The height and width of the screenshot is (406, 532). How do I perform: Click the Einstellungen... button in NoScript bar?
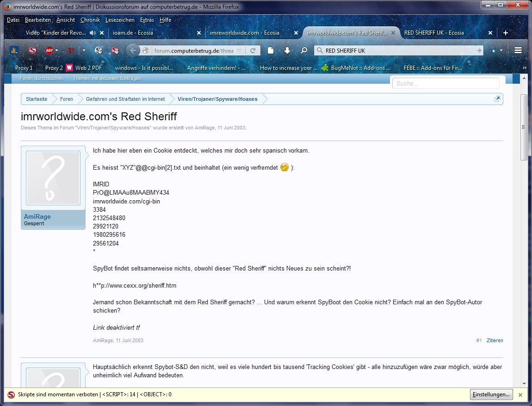click(491, 394)
